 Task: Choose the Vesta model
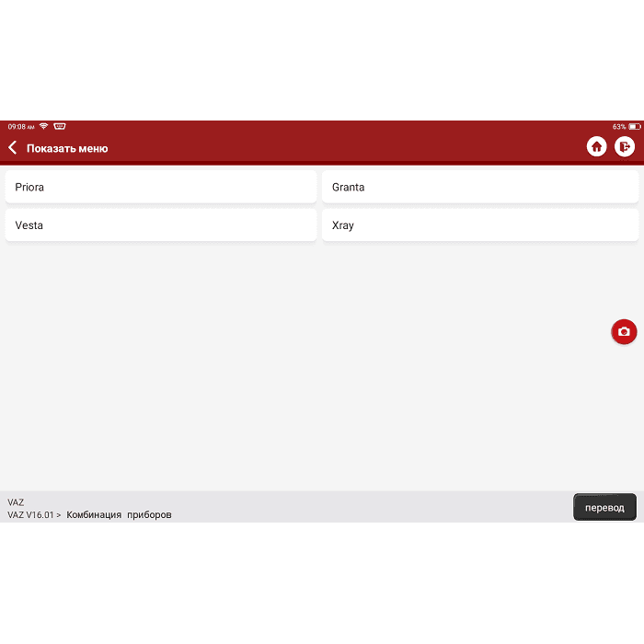(161, 225)
